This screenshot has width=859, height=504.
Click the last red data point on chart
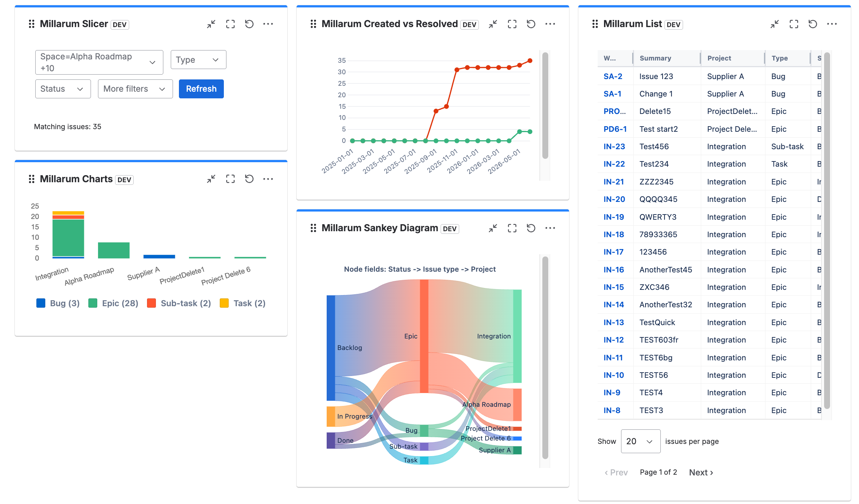click(x=530, y=60)
